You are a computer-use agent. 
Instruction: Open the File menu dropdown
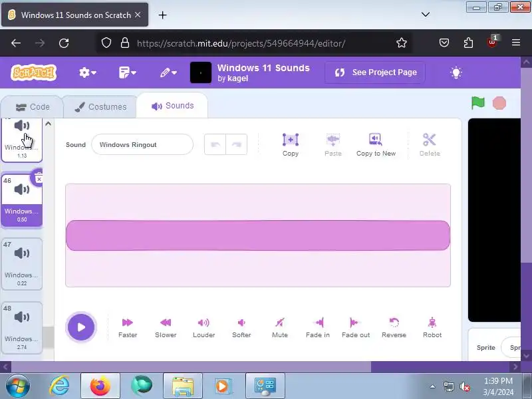[127, 72]
